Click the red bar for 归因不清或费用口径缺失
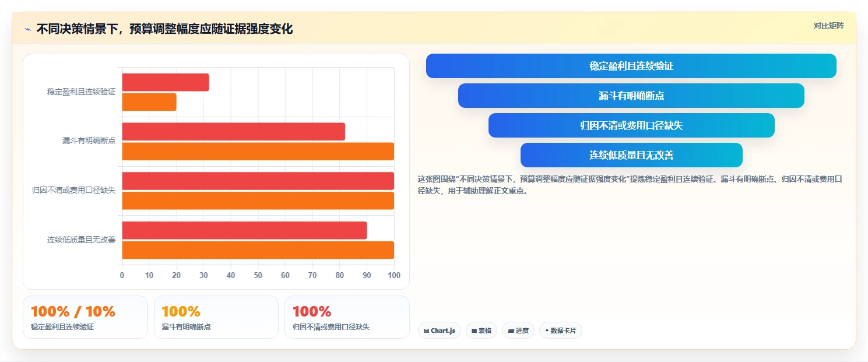868x362 pixels. click(258, 181)
